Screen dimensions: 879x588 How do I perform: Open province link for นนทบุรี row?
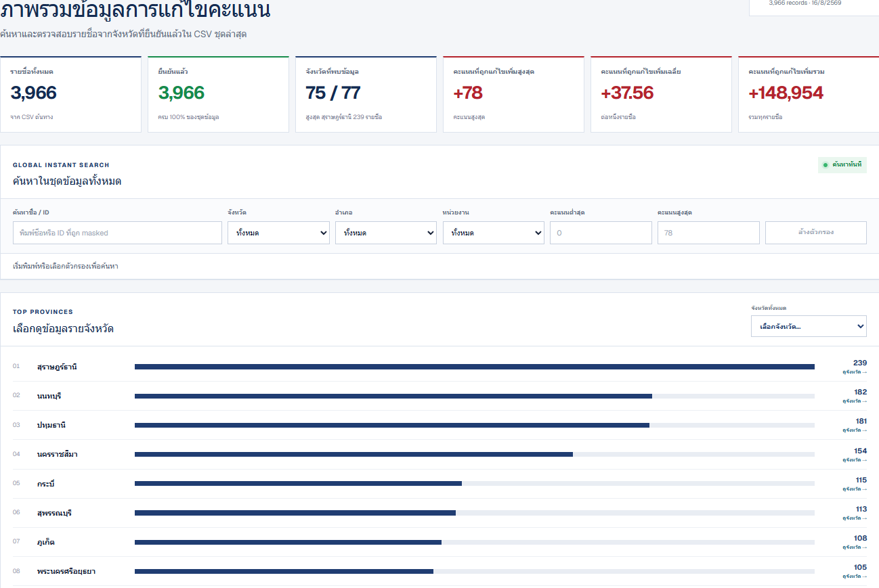[x=855, y=401]
